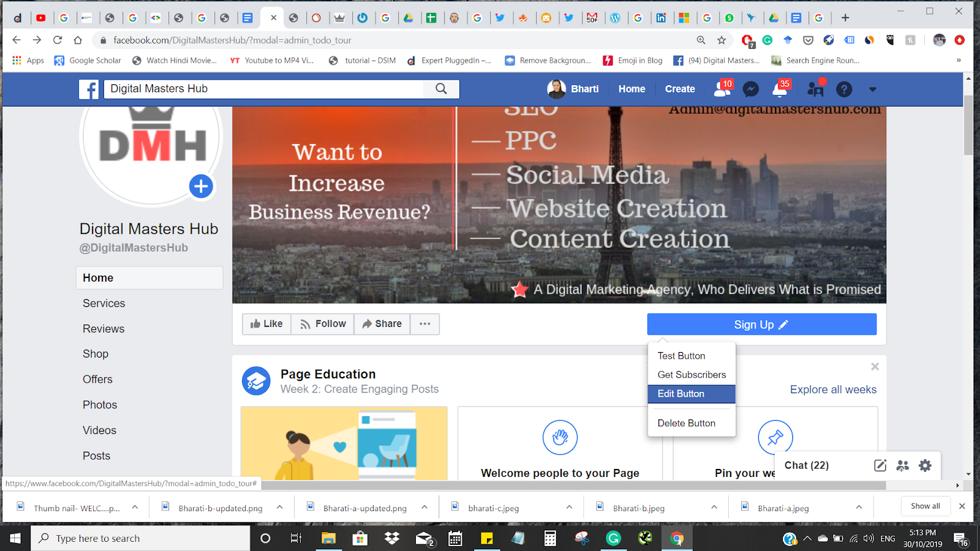
Task: Click the Windows Start button
Action: pyautogui.click(x=15, y=538)
